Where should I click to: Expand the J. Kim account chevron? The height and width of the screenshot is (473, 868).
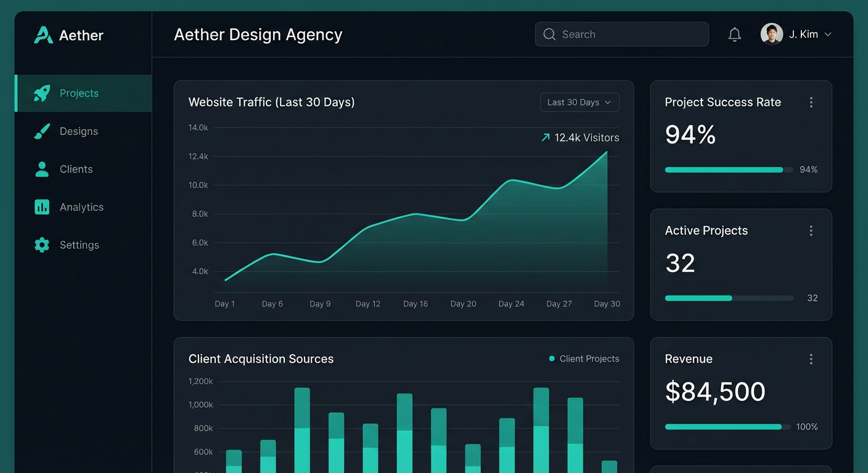[828, 34]
